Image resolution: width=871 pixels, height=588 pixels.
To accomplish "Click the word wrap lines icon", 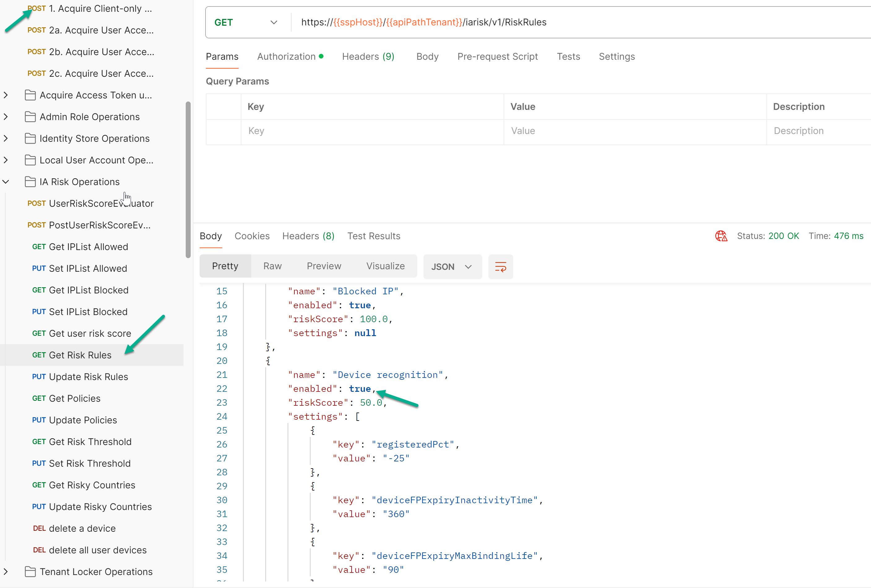I will click(x=500, y=267).
